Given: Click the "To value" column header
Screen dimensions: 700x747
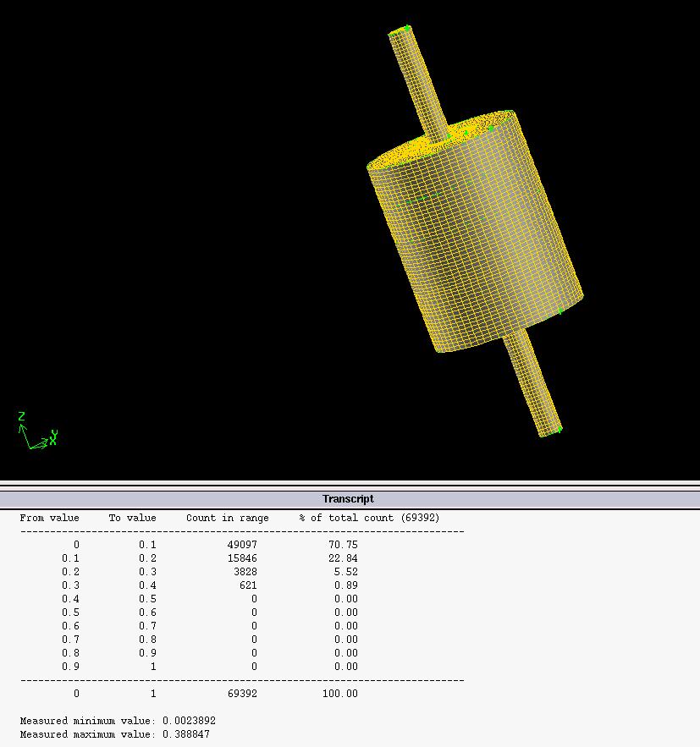Looking at the screenshot, I should [132, 518].
